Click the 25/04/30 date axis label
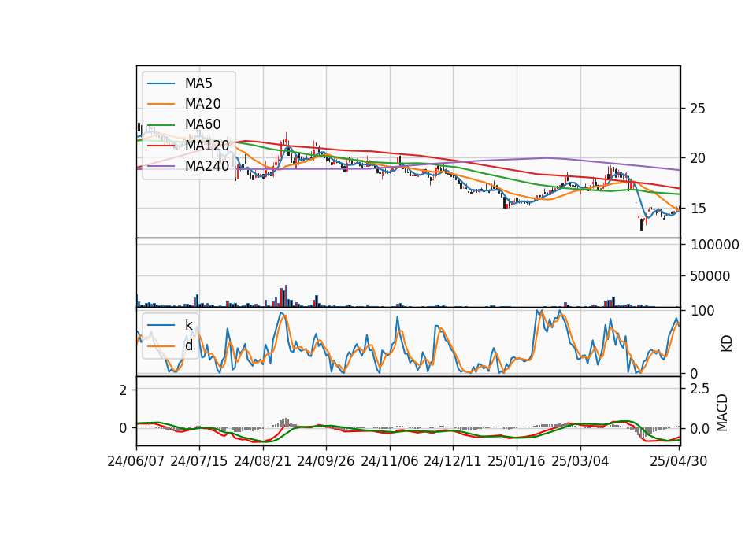The height and width of the screenshot is (543, 756). 679,461
